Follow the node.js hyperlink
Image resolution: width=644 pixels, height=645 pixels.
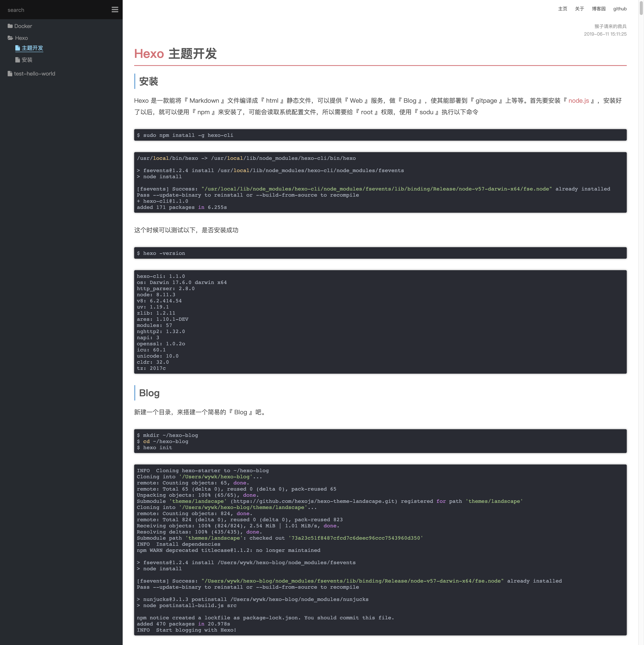[579, 100]
